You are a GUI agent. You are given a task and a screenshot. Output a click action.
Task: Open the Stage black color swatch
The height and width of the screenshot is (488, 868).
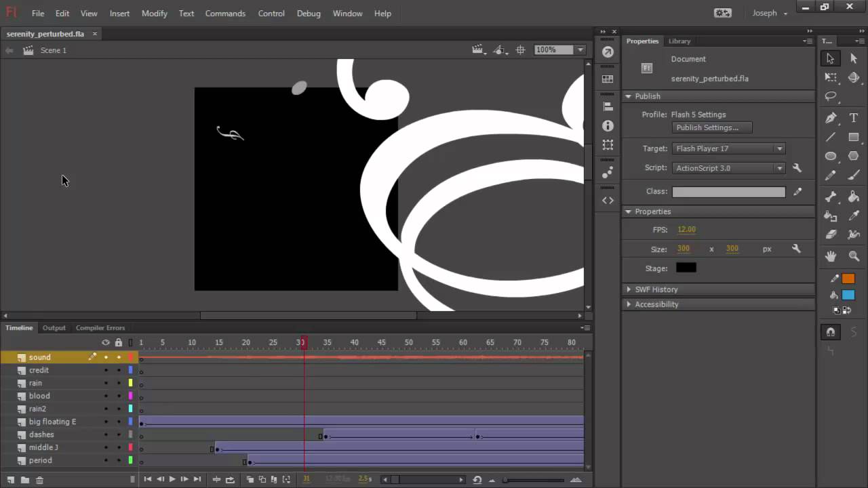pos(686,268)
